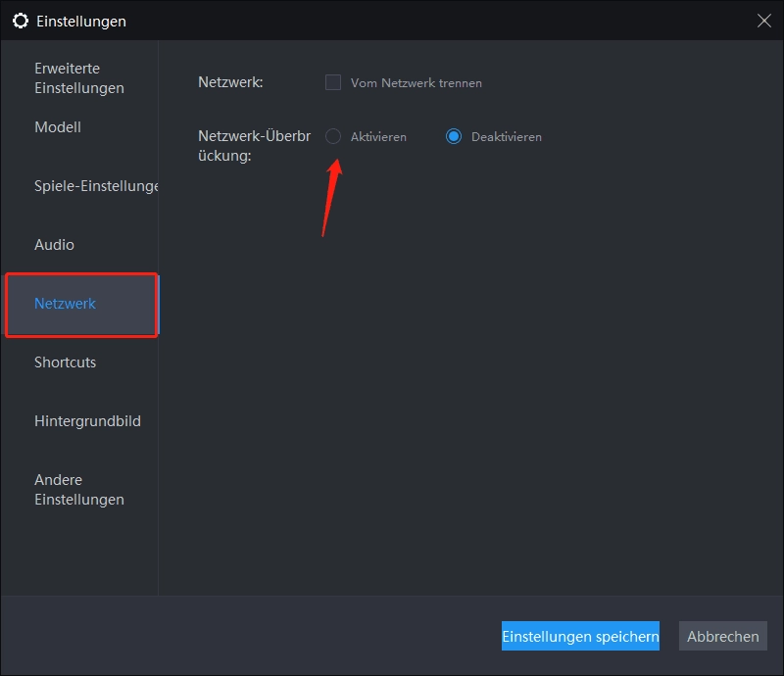Click the Abbrechen button
Image resolution: width=784 pixels, height=676 pixels.
pos(723,636)
